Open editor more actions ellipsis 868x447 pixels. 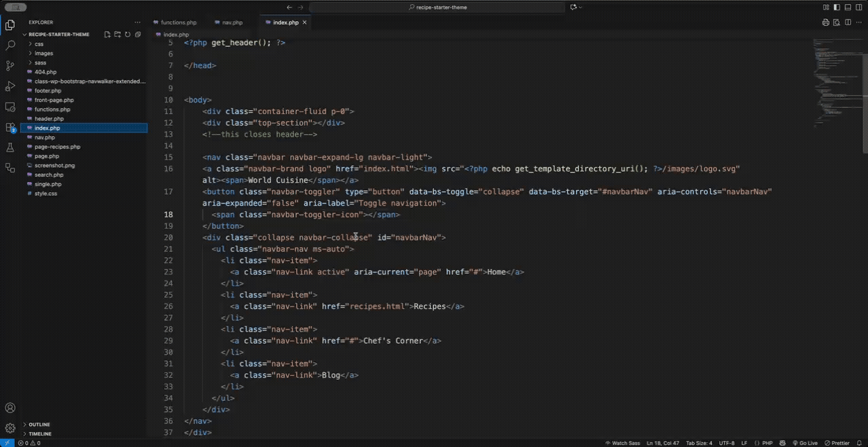click(858, 22)
